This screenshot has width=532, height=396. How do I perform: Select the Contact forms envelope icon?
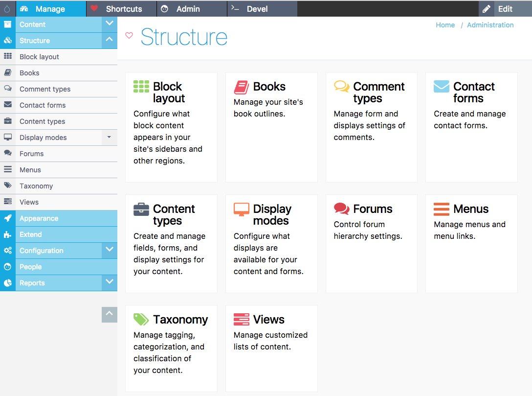point(441,86)
